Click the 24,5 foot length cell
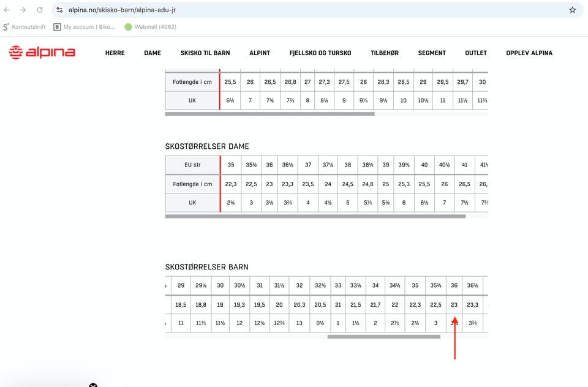 click(348, 184)
